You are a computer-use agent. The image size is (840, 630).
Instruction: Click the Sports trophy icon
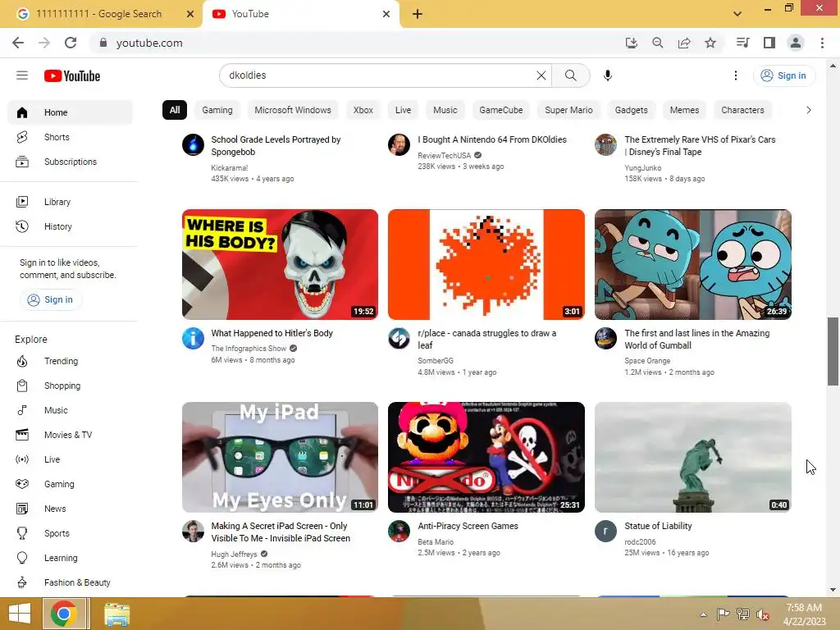click(x=22, y=533)
